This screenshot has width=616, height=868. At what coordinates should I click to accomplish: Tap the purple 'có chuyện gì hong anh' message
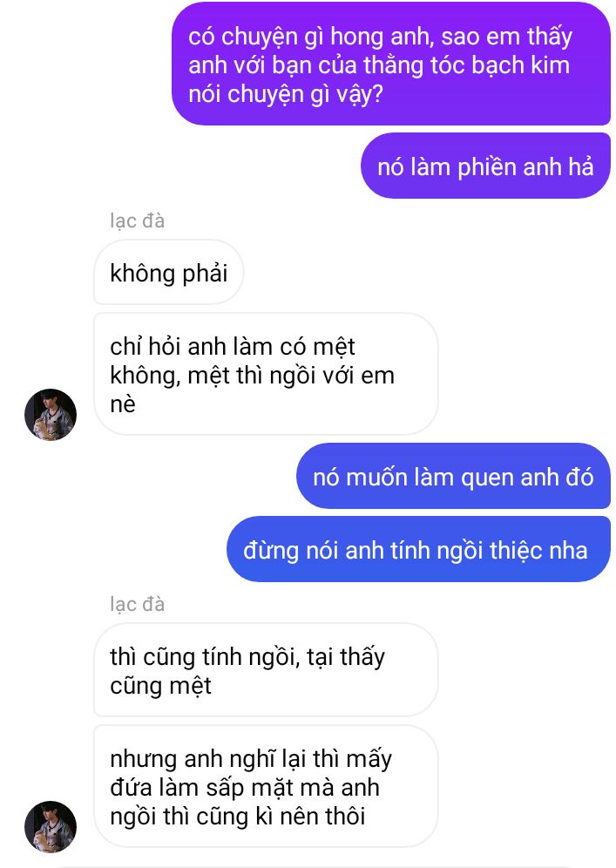pyautogui.click(x=390, y=64)
